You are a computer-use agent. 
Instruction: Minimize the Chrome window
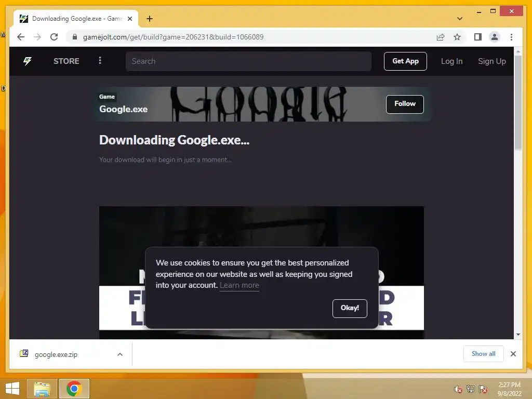coord(478,11)
